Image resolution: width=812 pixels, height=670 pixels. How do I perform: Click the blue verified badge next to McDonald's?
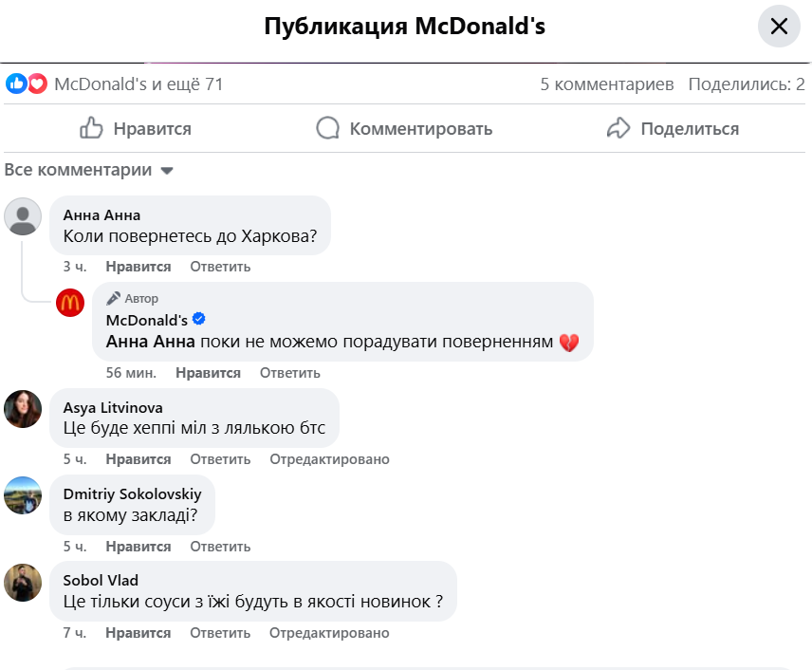click(199, 319)
